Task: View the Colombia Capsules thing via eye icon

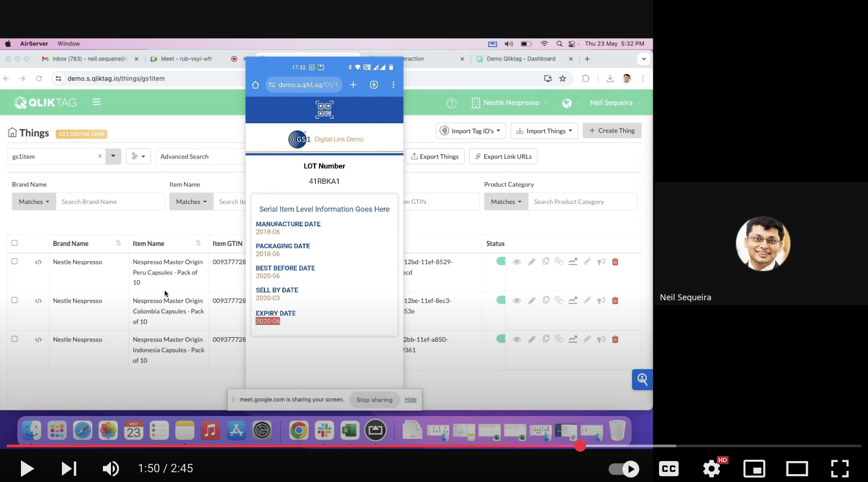Action: pyautogui.click(x=516, y=301)
